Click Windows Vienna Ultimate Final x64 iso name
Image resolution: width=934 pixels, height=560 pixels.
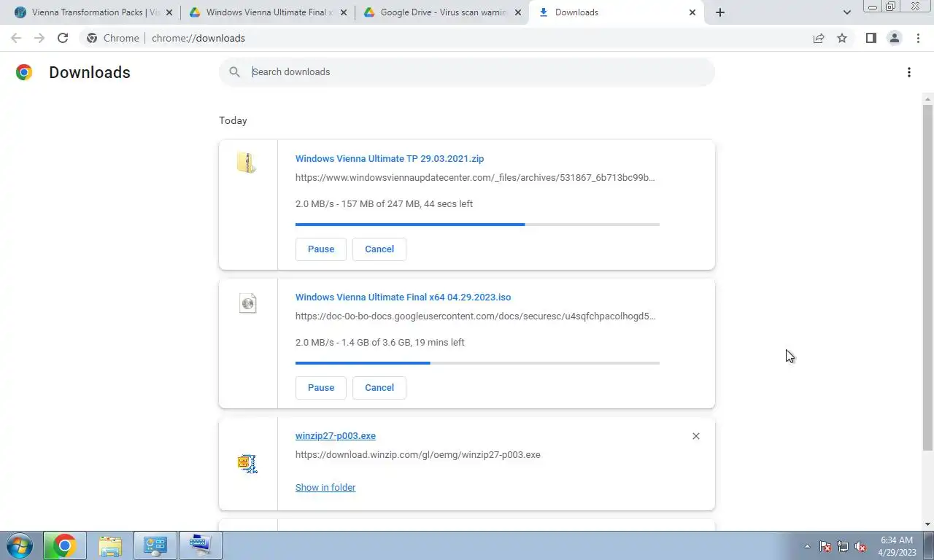(403, 297)
